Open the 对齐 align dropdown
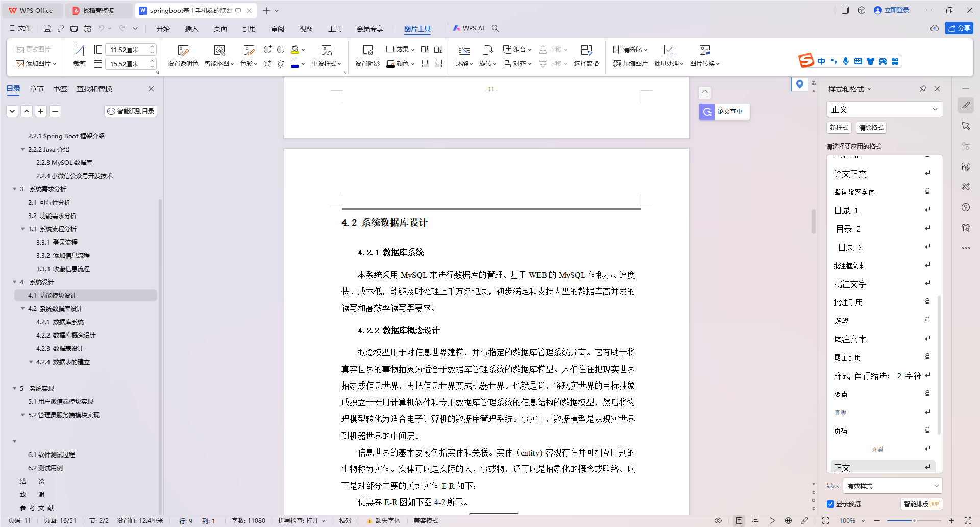The width and height of the screenshot is (980, 527). coord(517,64)
